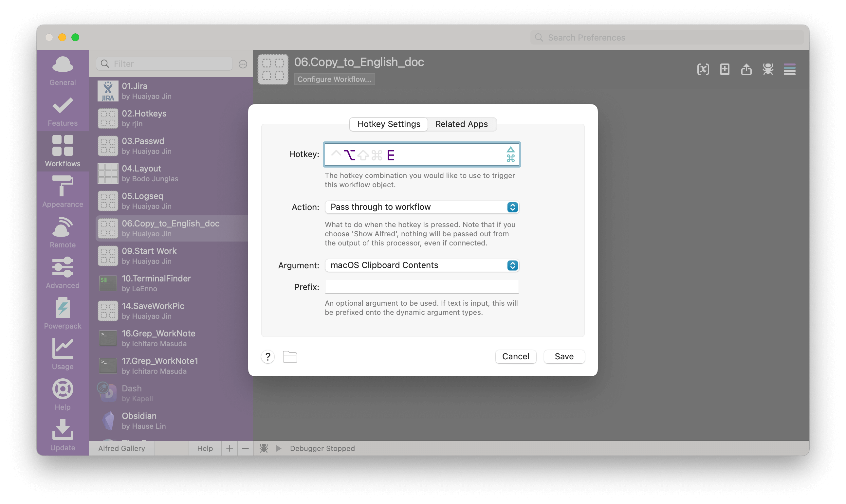This screenshot has width=846, height=504.
Task: Click the workflow Filter field
Action: pyautogui.click(x=164, y=63)
